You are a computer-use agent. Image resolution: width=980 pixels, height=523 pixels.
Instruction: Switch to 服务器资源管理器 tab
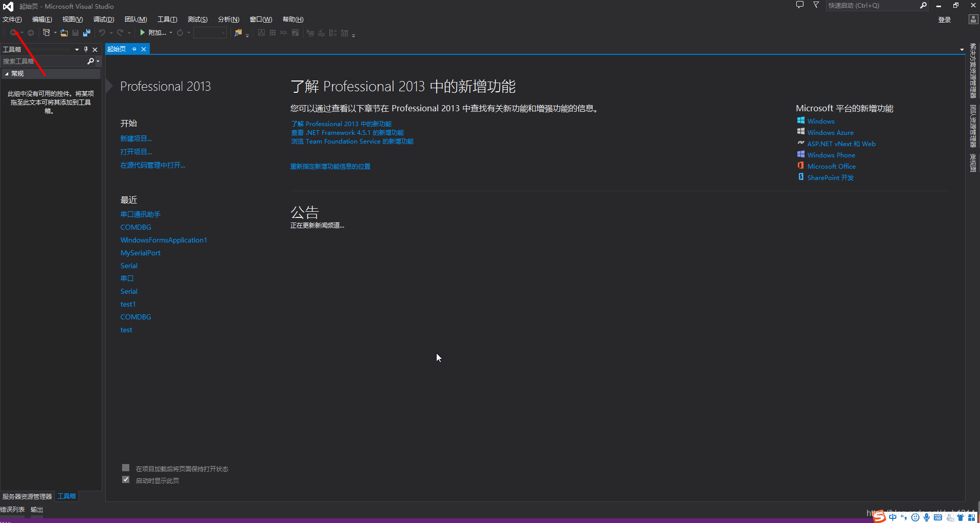coord(27,496)
